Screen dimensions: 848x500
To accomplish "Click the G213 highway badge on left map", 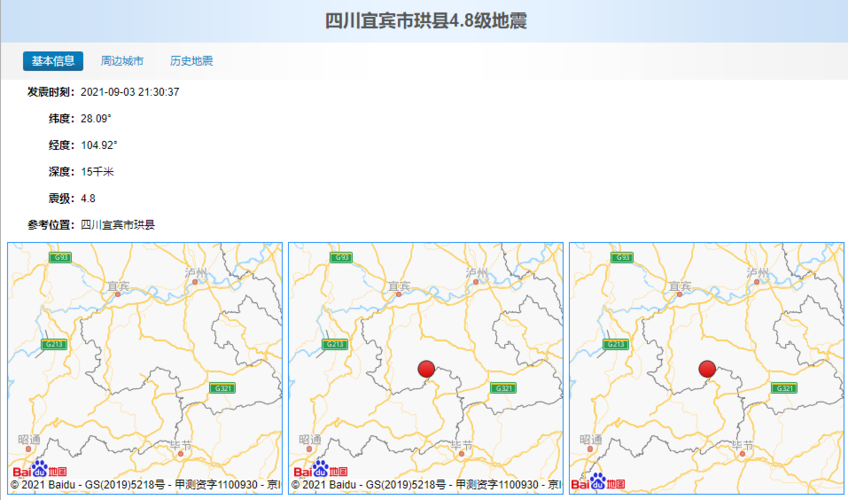I will tap(54, 344).
